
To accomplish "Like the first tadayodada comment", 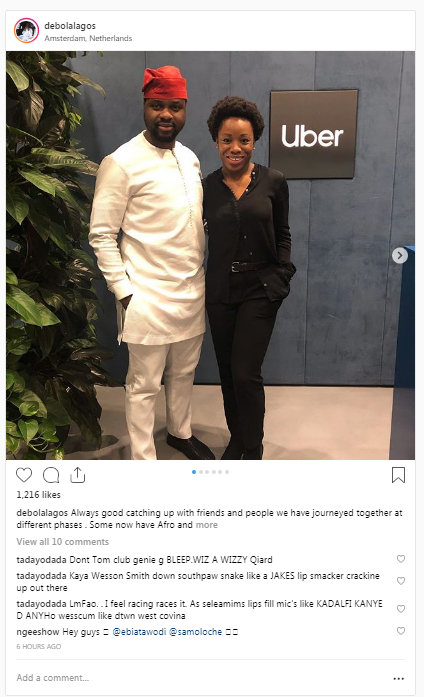I will tap(401, 559).
